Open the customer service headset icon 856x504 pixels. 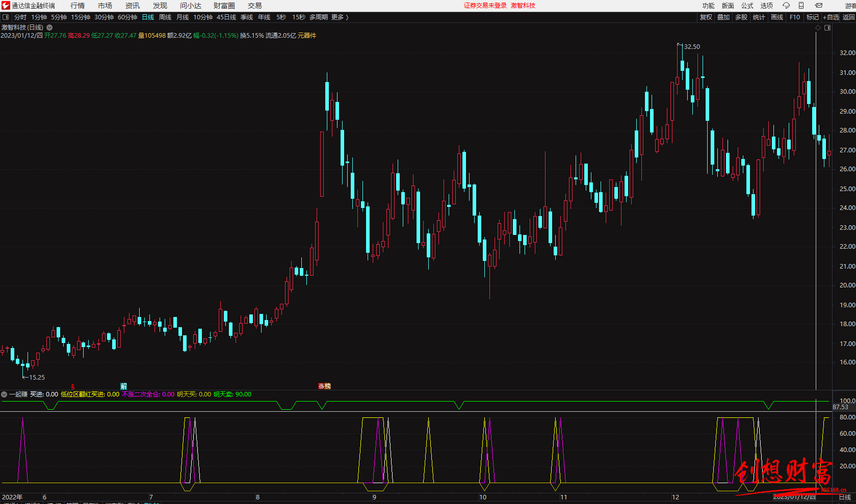click(786, 6)
